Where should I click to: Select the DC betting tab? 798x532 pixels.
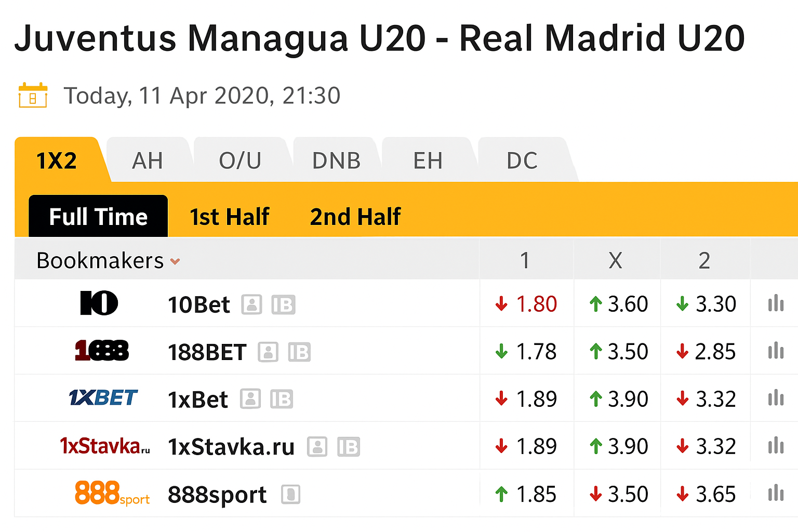click(x=522, y=161)
